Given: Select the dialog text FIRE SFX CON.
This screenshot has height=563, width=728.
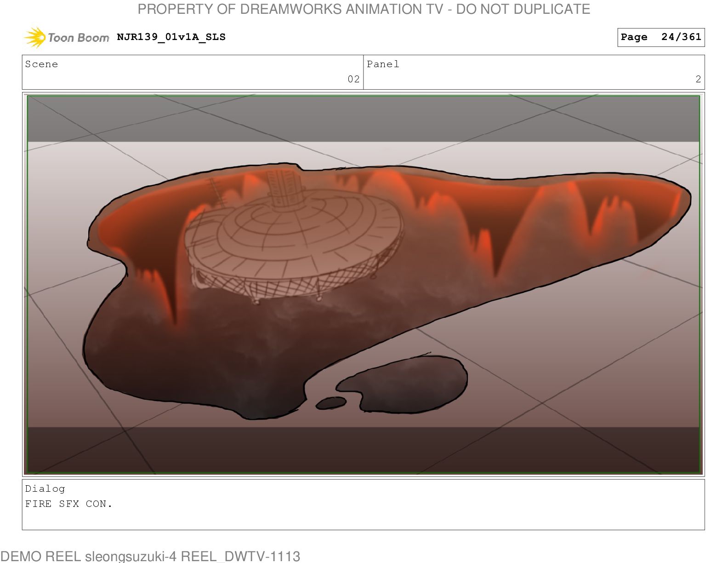Looking at the screenshot, I should click(68, 504).
